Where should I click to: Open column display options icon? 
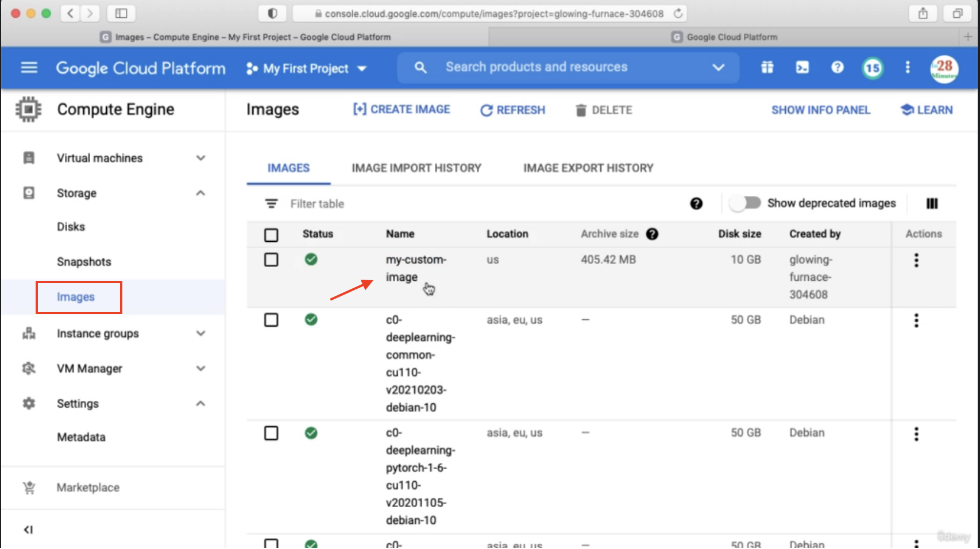932,203
